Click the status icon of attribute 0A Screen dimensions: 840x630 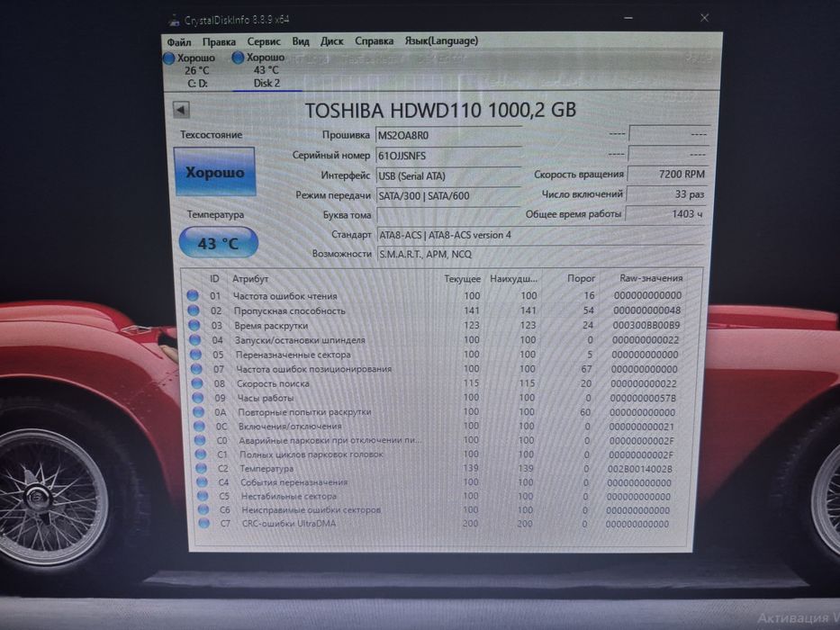(199, 412)
